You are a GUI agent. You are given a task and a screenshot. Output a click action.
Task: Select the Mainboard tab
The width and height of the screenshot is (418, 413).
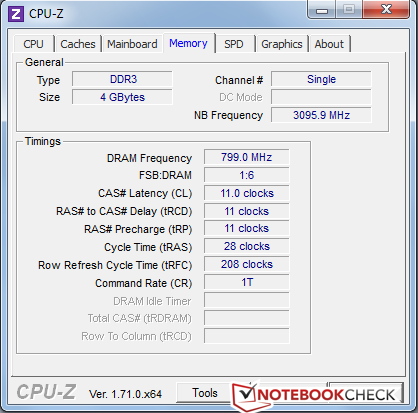[x=132, y=44]
